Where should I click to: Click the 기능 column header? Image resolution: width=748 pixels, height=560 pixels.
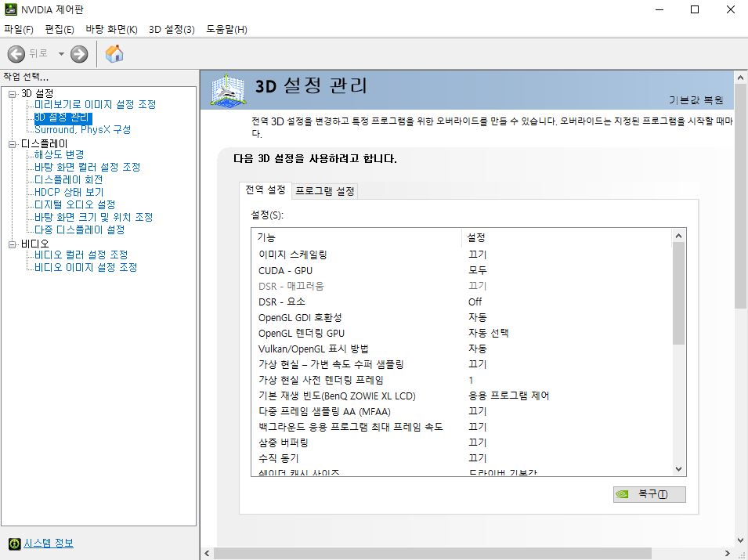click(x=356, y=237)
